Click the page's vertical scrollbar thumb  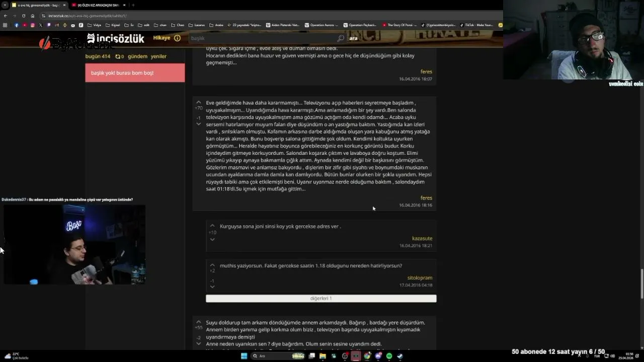[641, 284]
